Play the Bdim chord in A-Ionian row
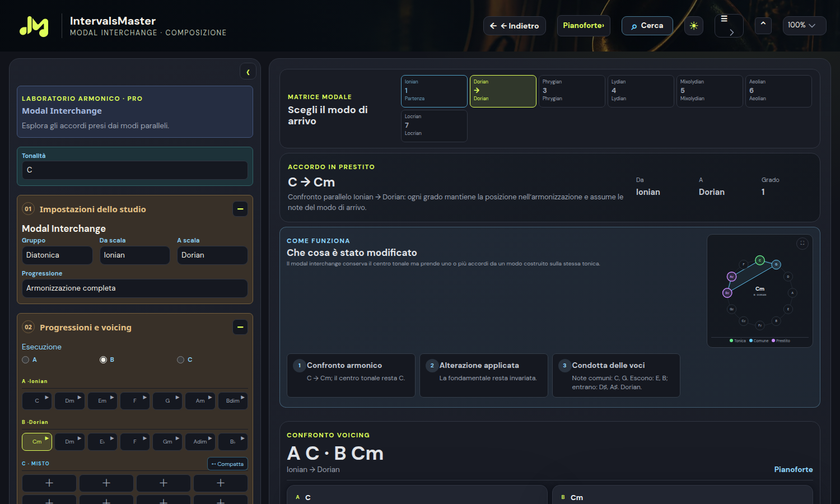 click(233, 400)
